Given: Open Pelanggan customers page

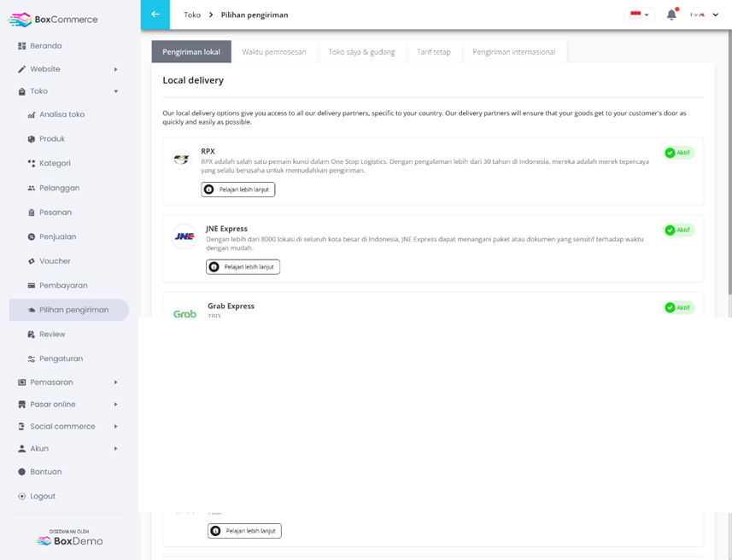Looking at the screenshot, I should pyautogui.click(x=59, y=188).
